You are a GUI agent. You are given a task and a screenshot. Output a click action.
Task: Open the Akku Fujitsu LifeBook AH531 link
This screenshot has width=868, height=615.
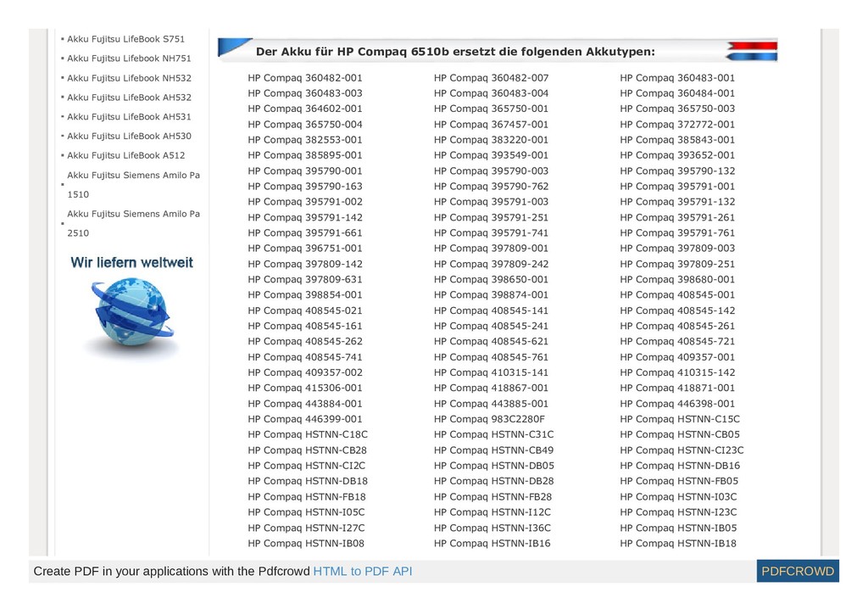(x=129, y=117)
